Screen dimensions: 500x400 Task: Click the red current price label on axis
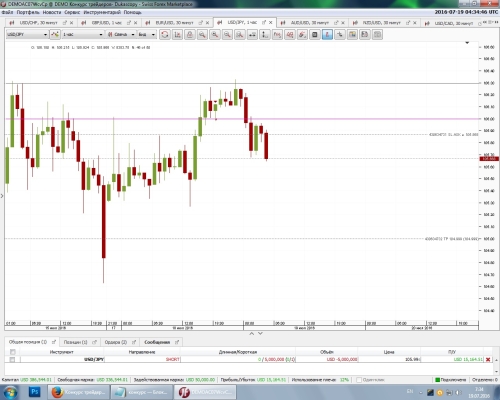[489, 159]
